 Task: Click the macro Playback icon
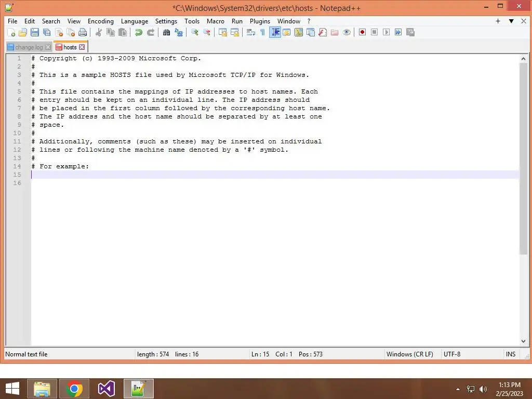[386, 32]
